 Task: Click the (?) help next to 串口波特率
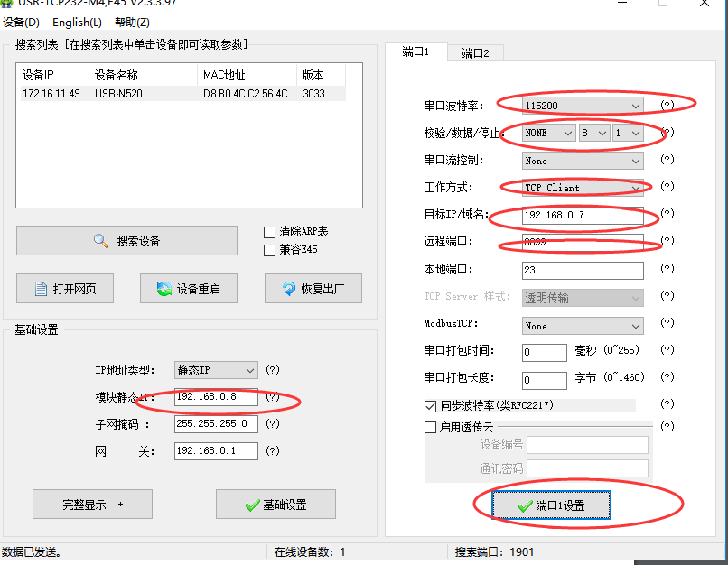667,106
